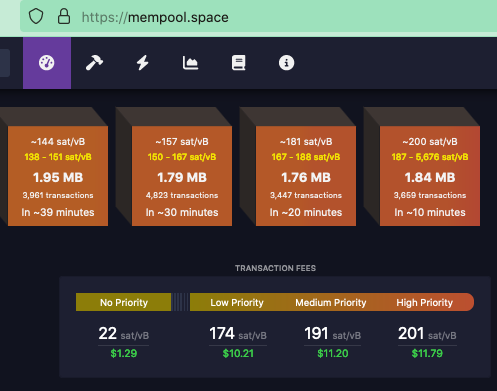
Task: Click the 1.95 MB block size text
Action: click(x=58, y=177)
